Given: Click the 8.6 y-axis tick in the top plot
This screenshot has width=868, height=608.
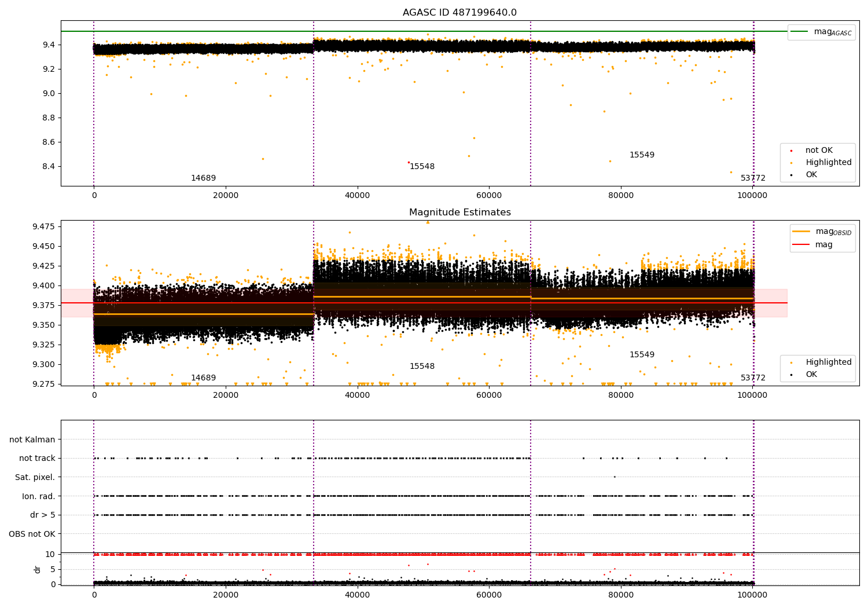Looking at the screenshot, I should pos(48,142).
